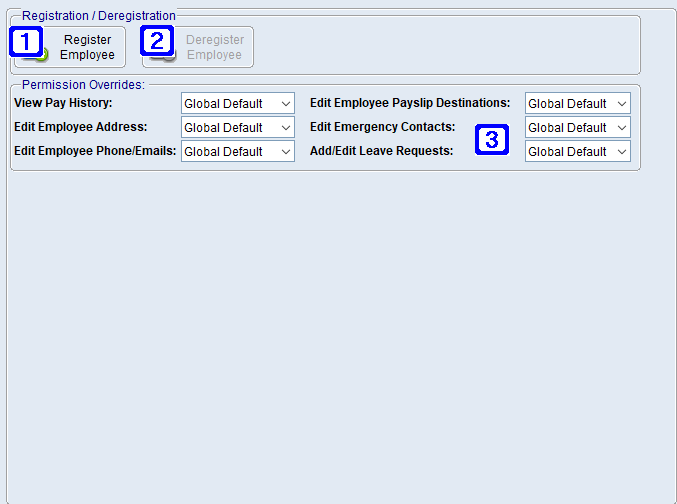This screenshot has height=504, width=677.
Task: Click the 'Edit Employee Payslip Destinations:' label
Action: click(410, 103)
